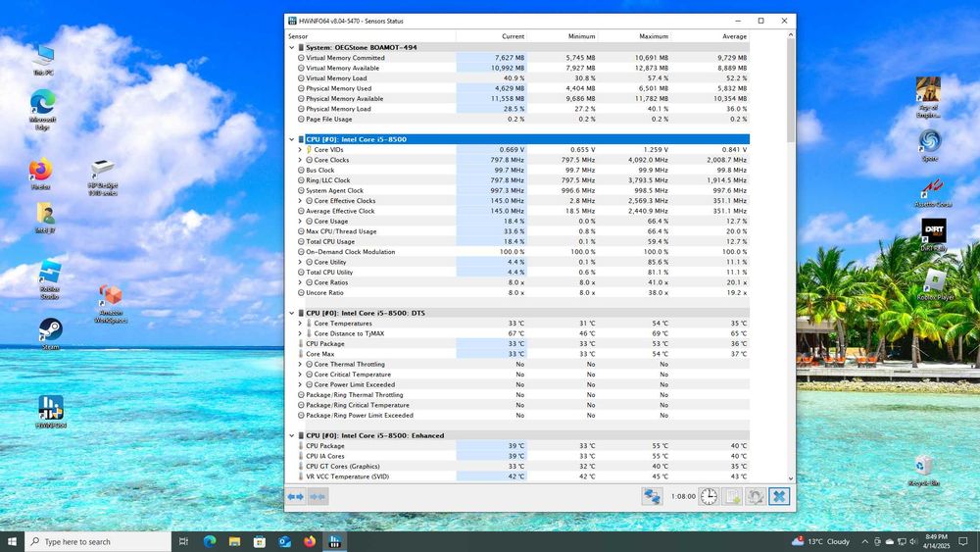980x552 pixels.
Task: Click the Current column header
Action: (491, 36)
